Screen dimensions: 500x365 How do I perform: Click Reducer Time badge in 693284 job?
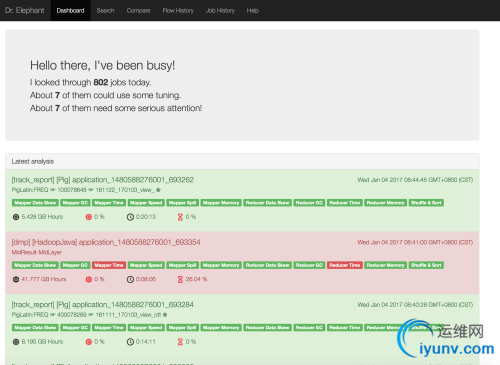point(345,328)
